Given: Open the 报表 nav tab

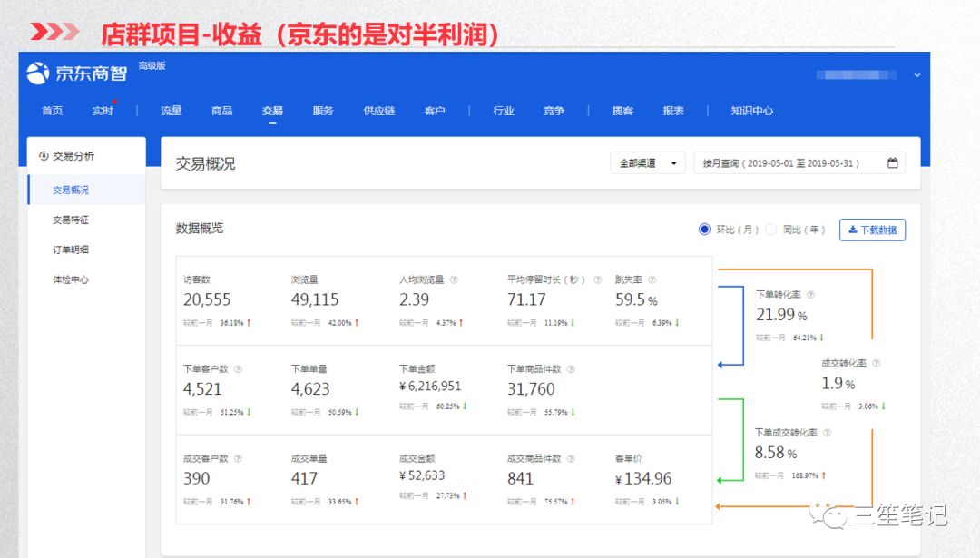Looking at the screenshot, I should (673, 111).
